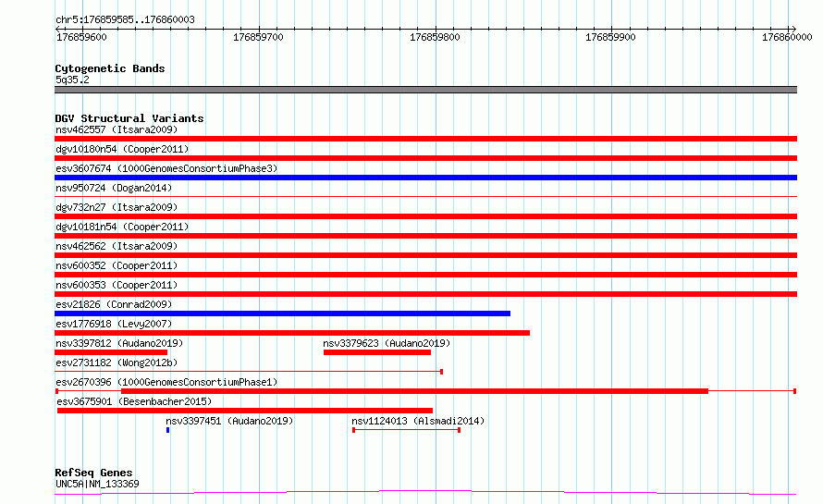The height and width of the screenshot is (504, 823).
Task: Click the small blue nsv3397451 marker
Action: click(x=168, y=430)
